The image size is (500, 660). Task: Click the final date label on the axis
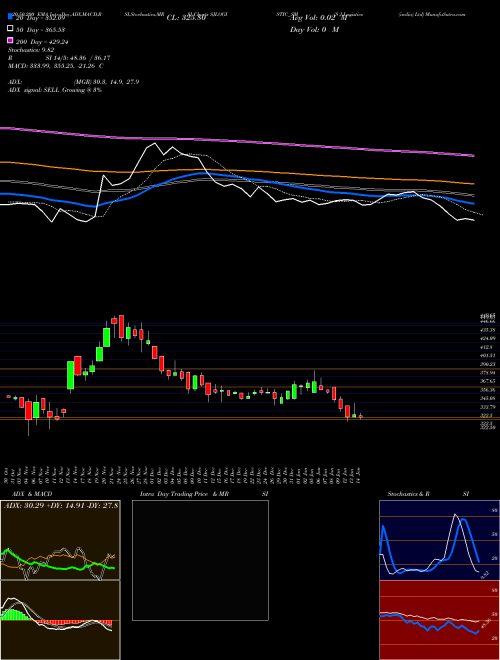pyautogui.click(x=360, y=475)
